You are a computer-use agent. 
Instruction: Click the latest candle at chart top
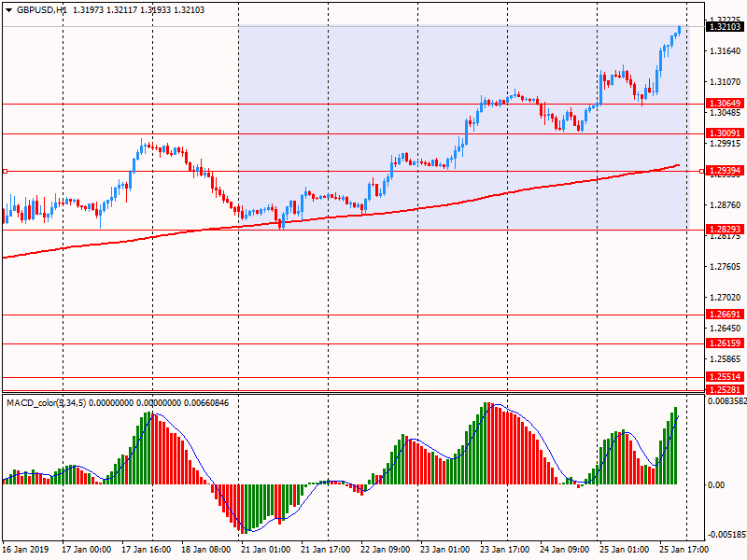[679, 30]
